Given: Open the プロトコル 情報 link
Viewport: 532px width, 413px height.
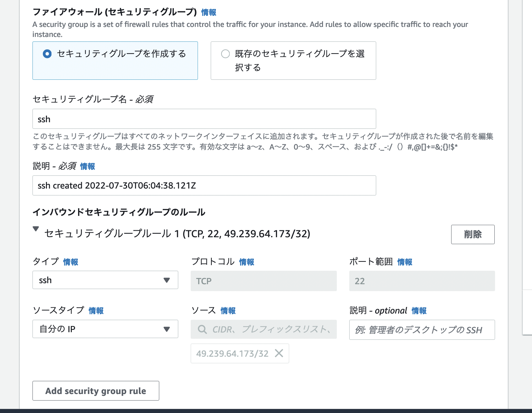Looking at the screenshot, I should coord(247,262).
